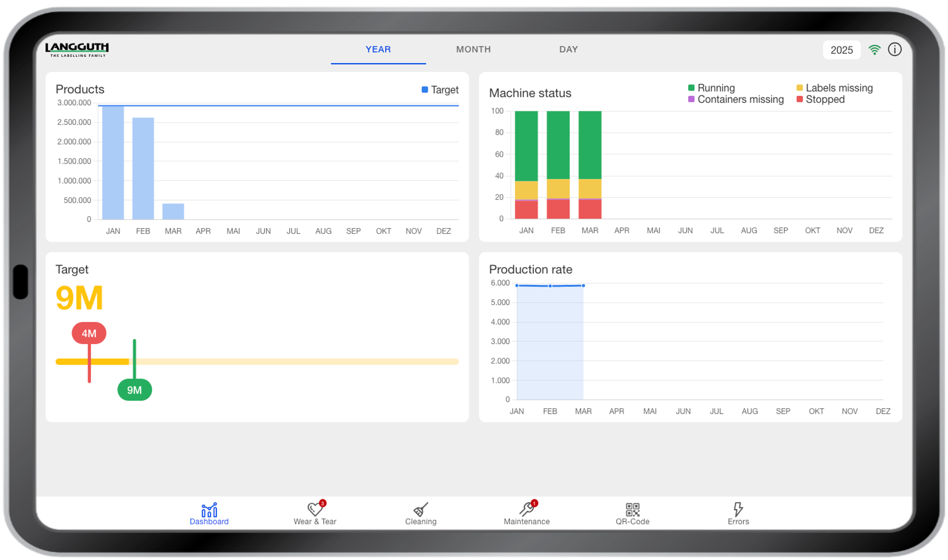Click the red 4M marker
Image resolution: width=948 pixels, height=560 pixels.
coord(89,333)
